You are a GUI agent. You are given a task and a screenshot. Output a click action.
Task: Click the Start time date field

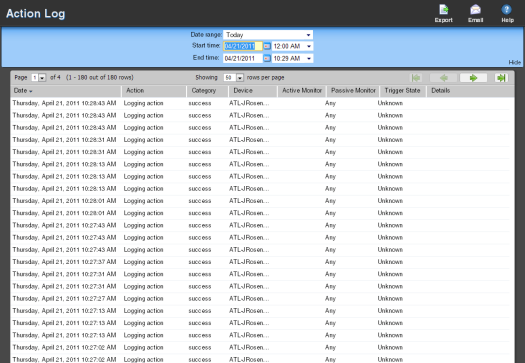tap(243, 46)
